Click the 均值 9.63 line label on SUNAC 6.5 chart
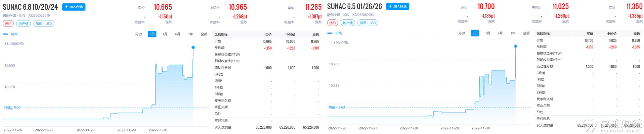This screenshot has height=134, width=644. pos(337,108)
